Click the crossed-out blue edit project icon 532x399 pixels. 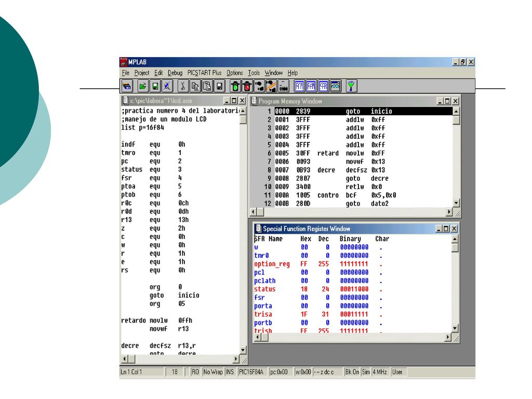(x=167, y=86)
